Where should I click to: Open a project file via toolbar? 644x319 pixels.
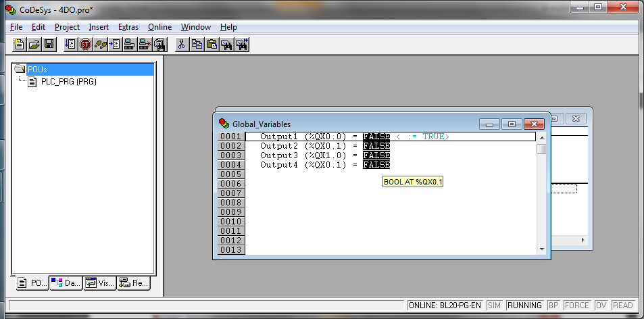[34, 45]
